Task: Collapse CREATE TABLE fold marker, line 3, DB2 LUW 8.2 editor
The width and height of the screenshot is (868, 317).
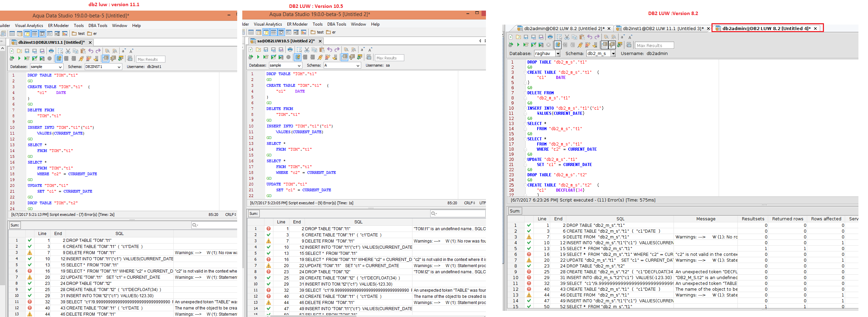Action: (x=525, y=72)
